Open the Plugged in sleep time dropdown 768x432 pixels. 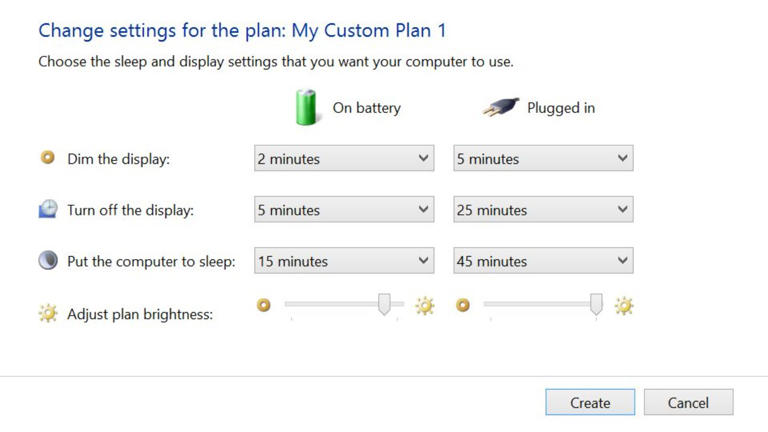pos(543,261)
